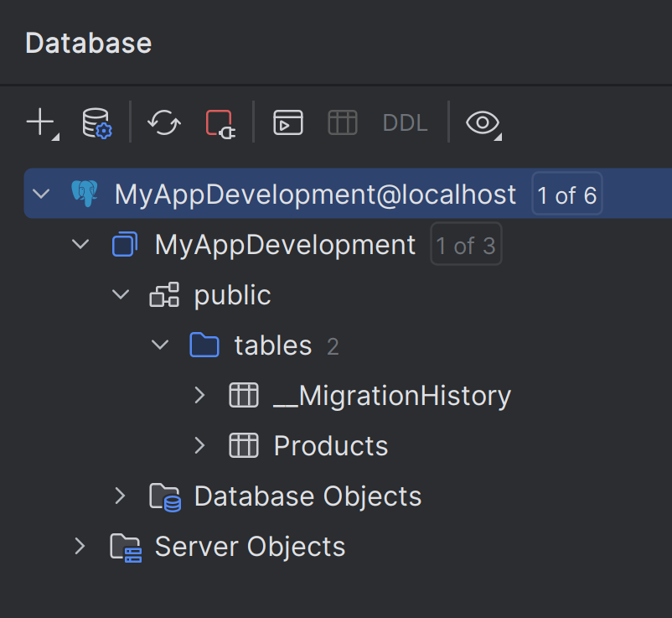Viewport: 672px width, 618px height.
Task: Click the Edit Data table icon
Action: [342, 122]
